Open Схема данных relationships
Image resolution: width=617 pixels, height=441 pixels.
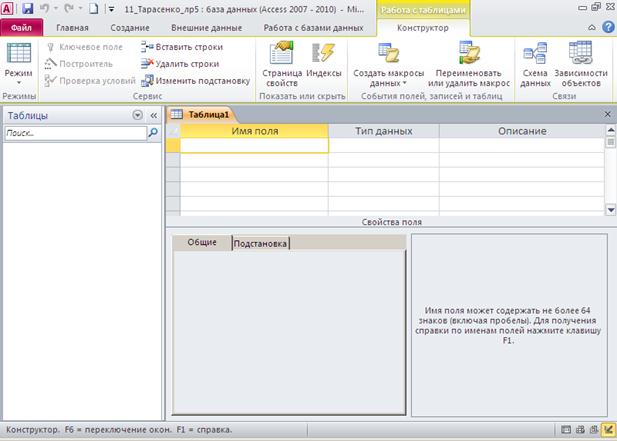(535, 65)
